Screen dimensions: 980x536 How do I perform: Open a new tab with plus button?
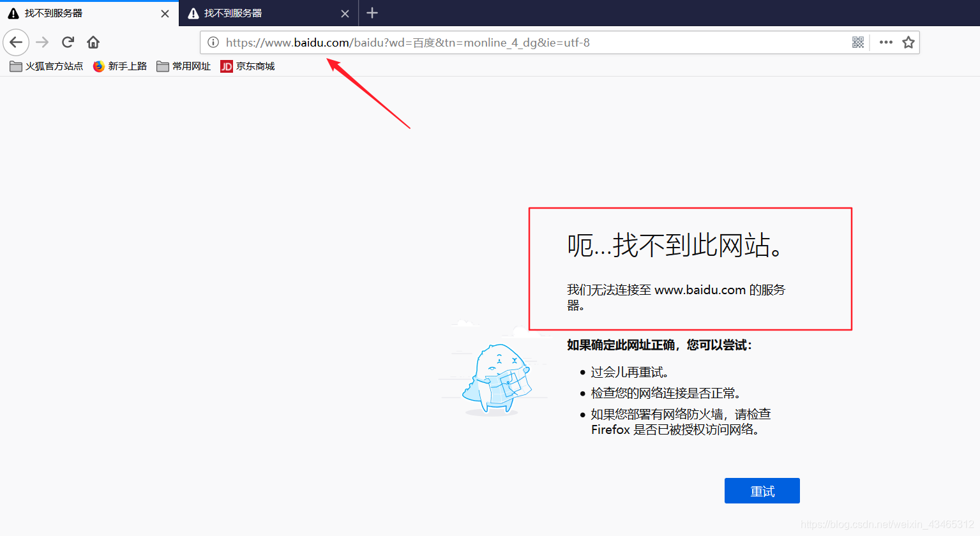372,13
